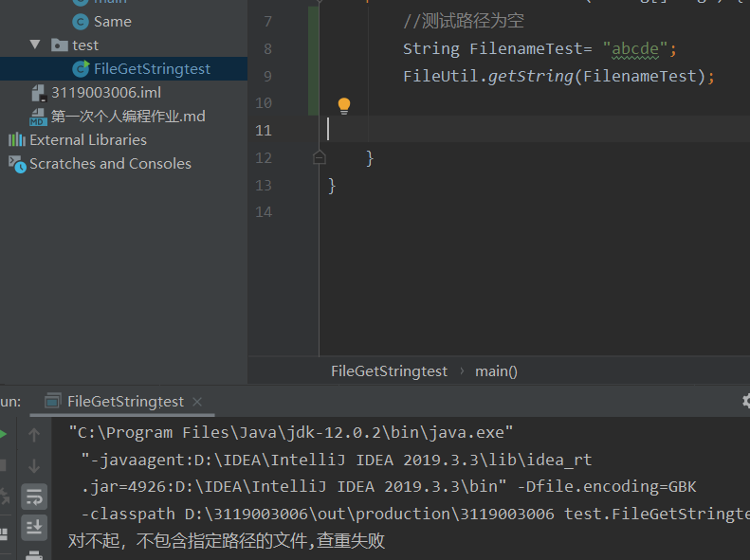The width and height of the screenshot is (750, 560).
Task: Select the FileGetStringtest run tab
Action: pos(125,402)
